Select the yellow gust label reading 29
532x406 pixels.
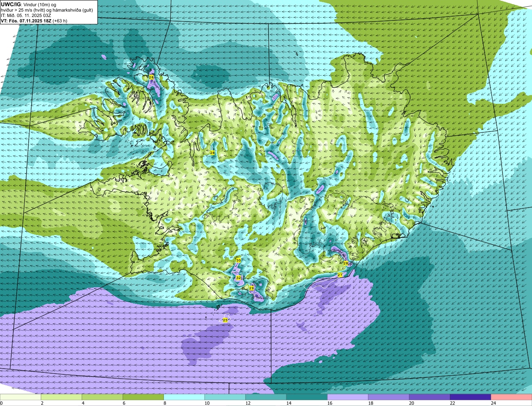coord(251,288)
